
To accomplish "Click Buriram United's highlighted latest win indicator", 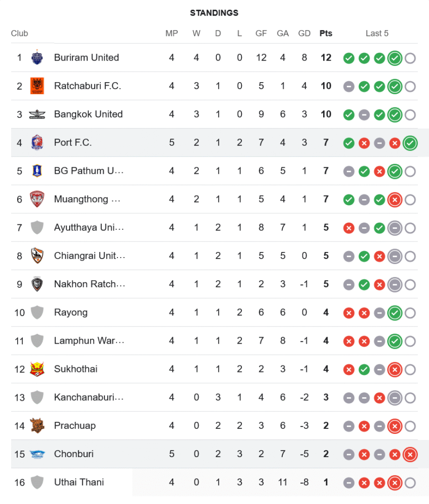I will pos(395,58).
